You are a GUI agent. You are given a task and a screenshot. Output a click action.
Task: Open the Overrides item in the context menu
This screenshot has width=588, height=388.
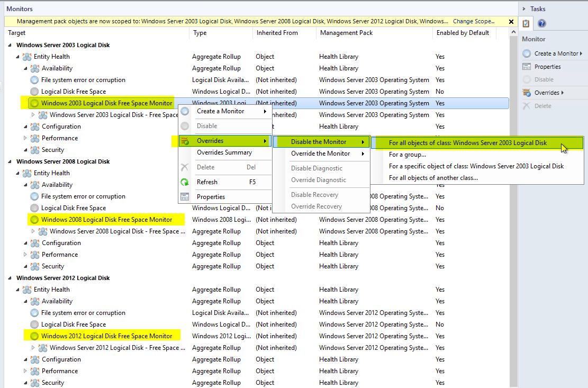(224, 141)
